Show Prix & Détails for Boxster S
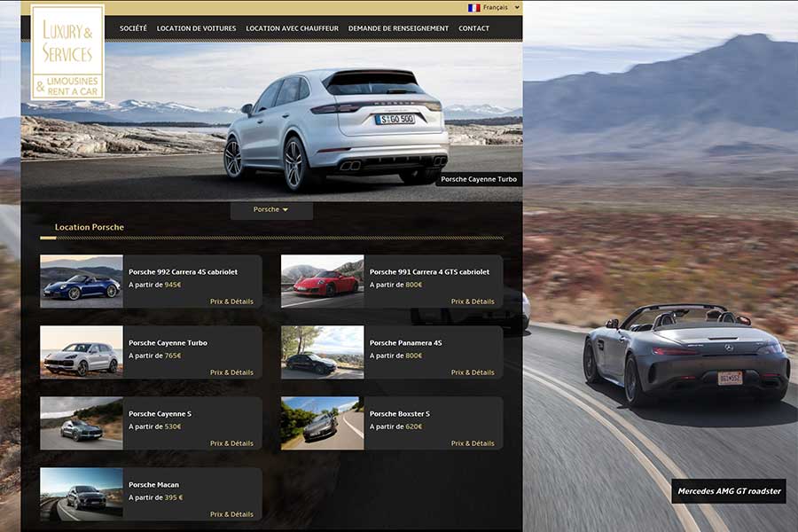Viewport: 798px width, 532px height. click(473, 443)
